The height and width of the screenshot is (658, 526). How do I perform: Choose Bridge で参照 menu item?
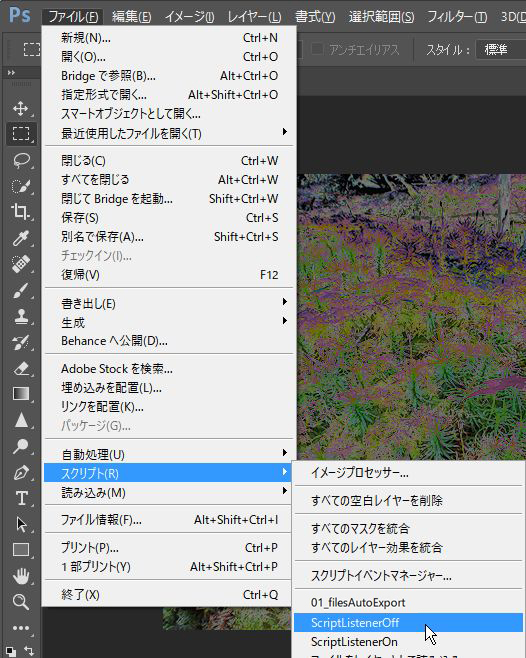(x=170, y=76)
